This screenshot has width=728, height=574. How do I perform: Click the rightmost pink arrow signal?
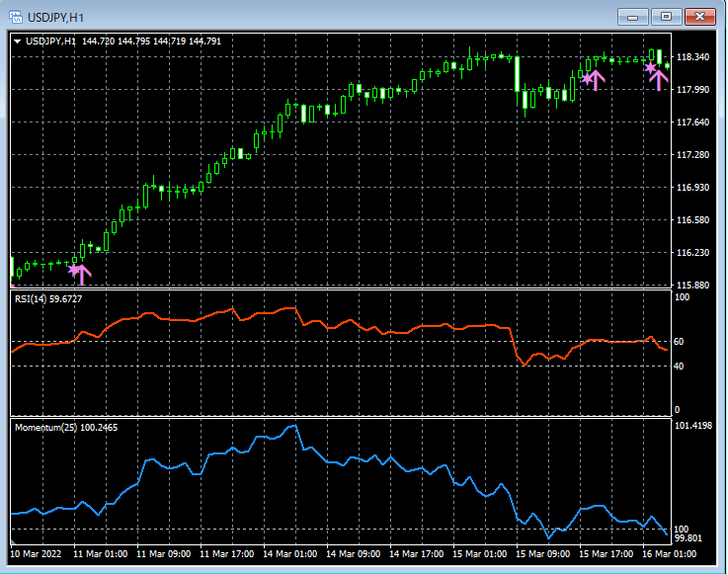(x=660, y=77)
